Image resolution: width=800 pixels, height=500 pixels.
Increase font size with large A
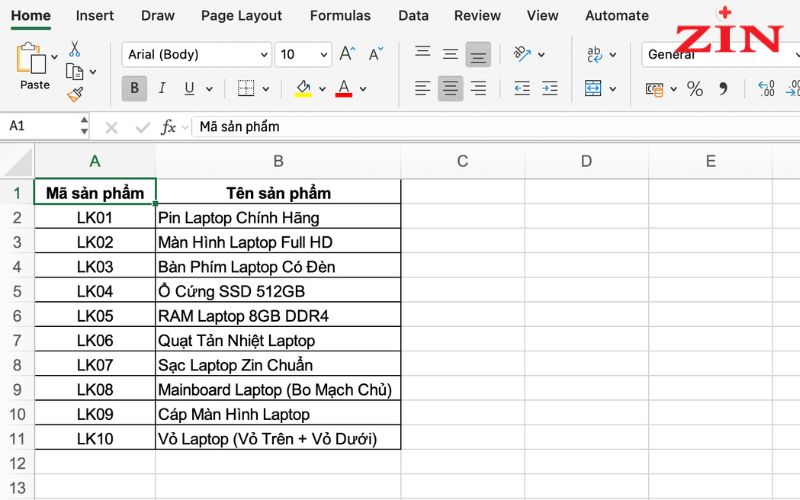[347, 54]
